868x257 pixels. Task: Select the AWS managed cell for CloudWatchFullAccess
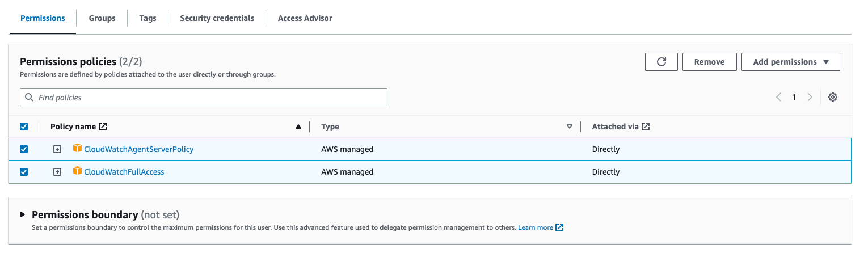(347, 172)
